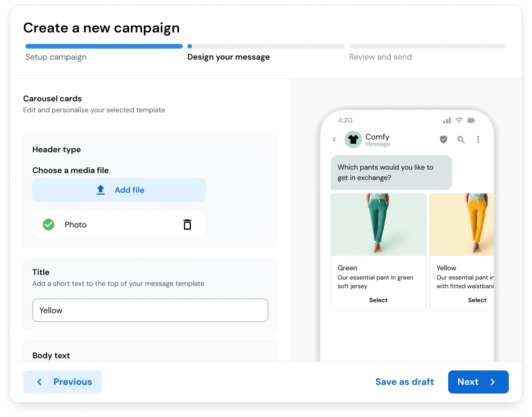Switch to the Setup campaign step
532x417 pixels.
[x=56, y=57]
